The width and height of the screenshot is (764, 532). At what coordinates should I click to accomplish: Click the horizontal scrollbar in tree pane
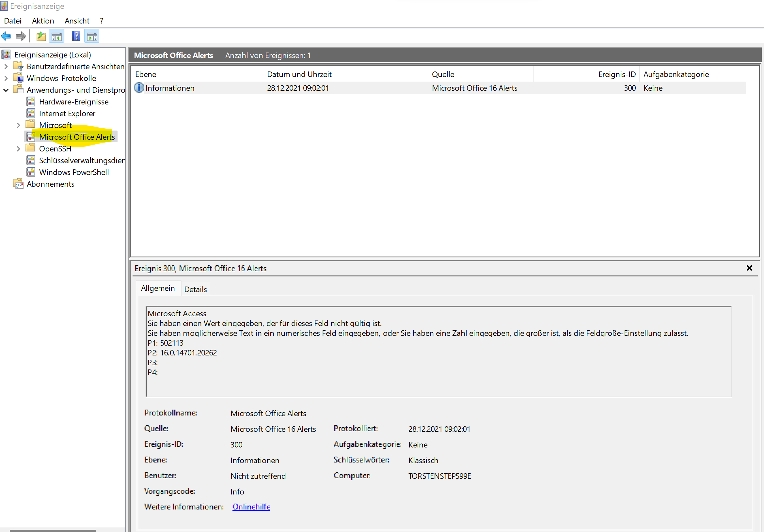(53, 530)
